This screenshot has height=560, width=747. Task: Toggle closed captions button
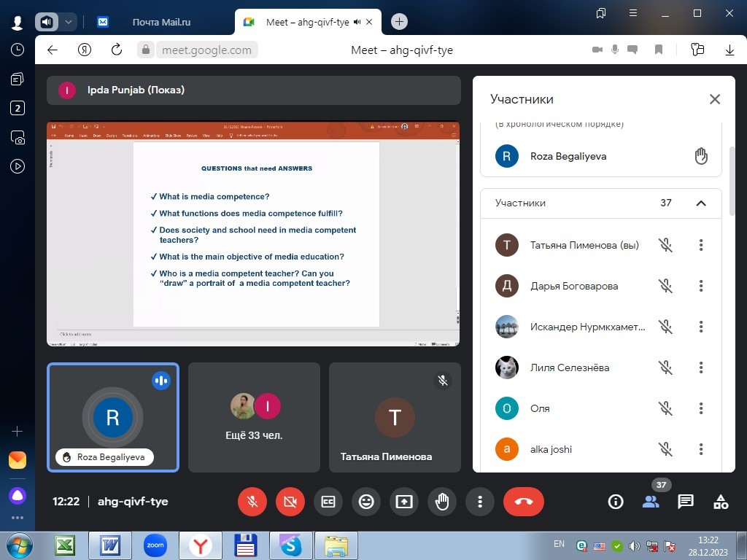point(328,502)
